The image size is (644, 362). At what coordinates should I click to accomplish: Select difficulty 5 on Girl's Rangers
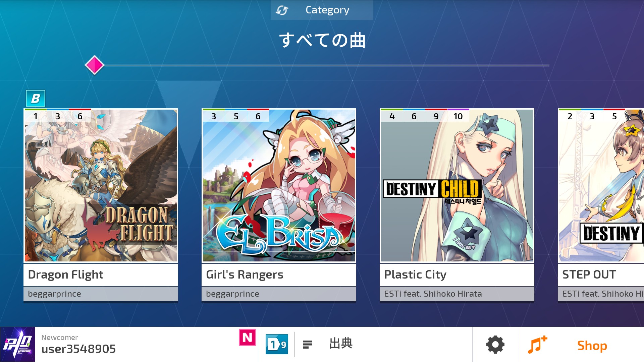click(236, 116)
